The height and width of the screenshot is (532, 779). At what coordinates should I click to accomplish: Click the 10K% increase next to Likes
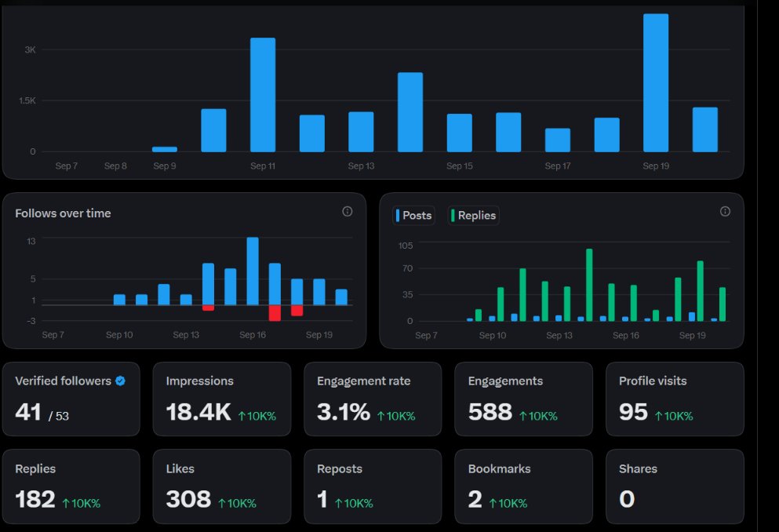pos(238,503)
